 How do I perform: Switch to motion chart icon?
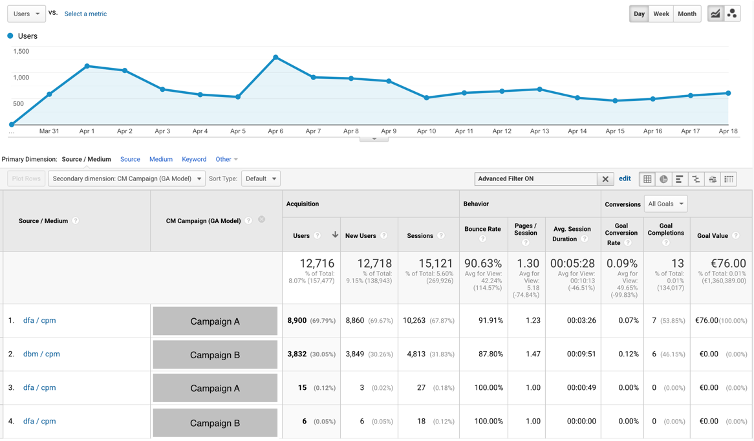[x=734, y=14]
